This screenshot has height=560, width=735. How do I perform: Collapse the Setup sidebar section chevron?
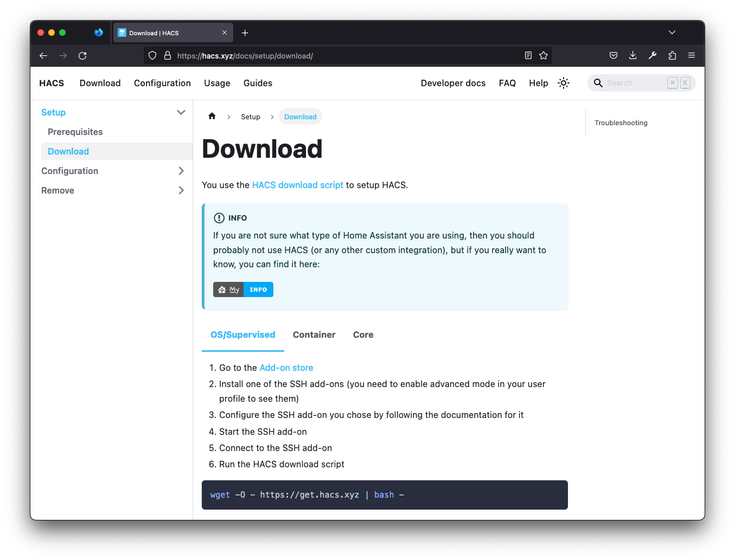click(x=181, y=112)
